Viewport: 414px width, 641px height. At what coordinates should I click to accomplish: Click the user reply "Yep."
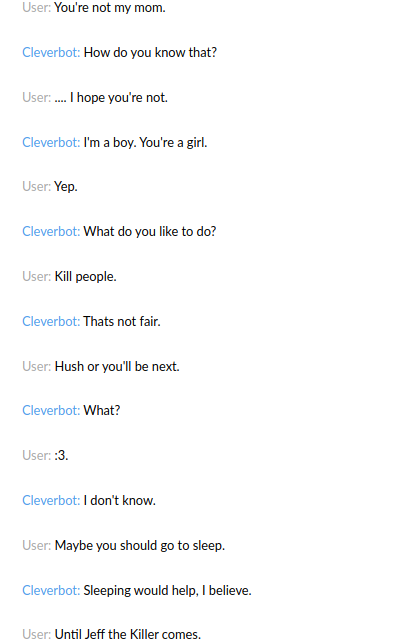pyautogui.click(x=65, y=187)
